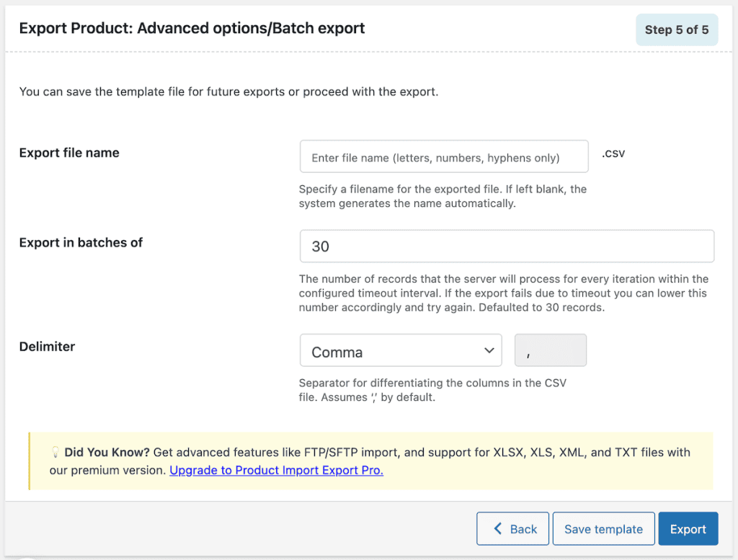Go back with the Back button
738x560 pixels.
pyautogui.click(x=512, y=529)
